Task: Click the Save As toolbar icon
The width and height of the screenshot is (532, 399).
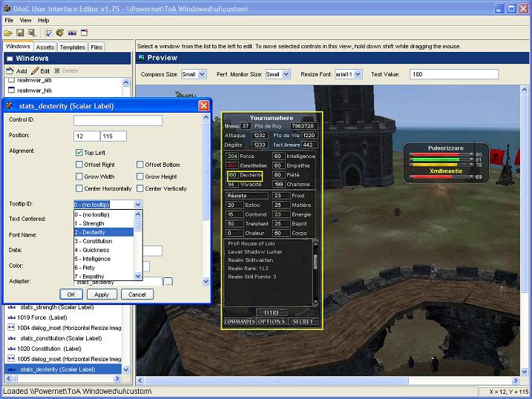Action: pos(32,33)
